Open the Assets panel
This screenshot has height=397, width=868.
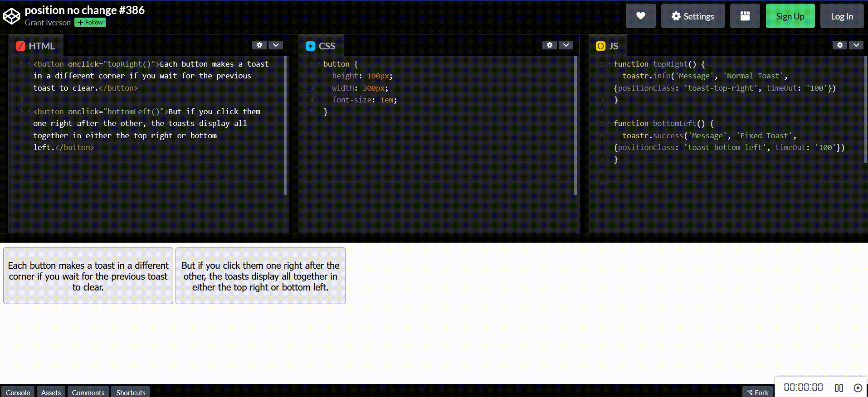click(x=51, y=392)
